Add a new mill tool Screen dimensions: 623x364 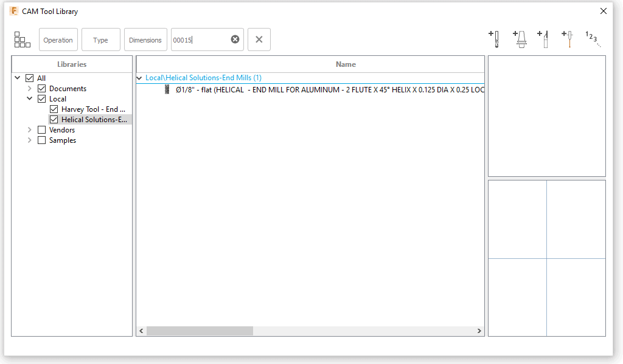click(x=494, y=39)
